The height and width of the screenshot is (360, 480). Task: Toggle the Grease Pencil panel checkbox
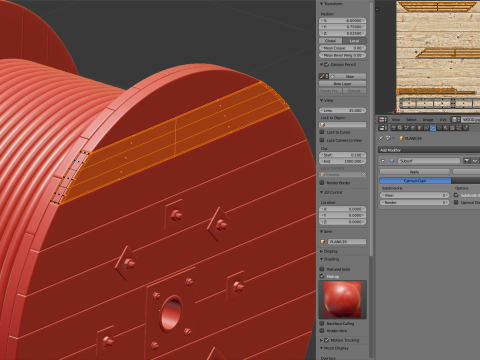327,64
